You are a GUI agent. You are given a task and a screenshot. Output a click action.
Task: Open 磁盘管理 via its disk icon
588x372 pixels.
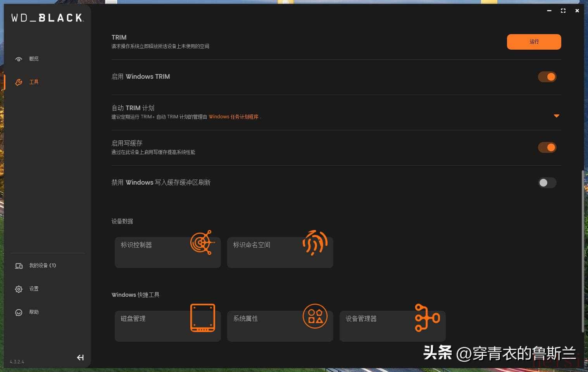(x=202, y=318)
